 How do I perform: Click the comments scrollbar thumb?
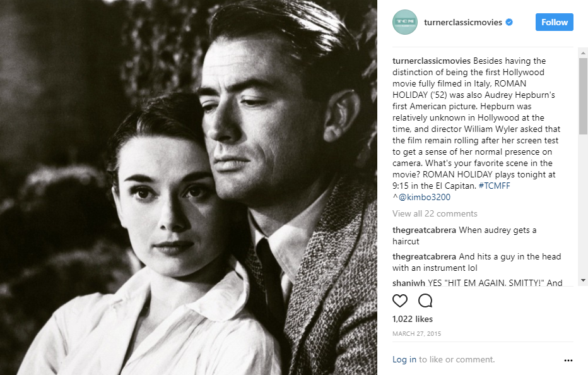tap(583, 96)
